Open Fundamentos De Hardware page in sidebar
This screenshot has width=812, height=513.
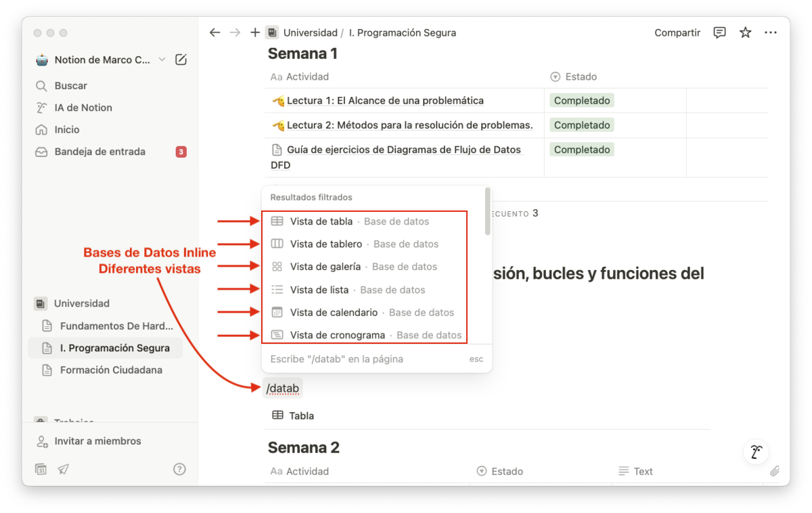(x=116, y=326)
